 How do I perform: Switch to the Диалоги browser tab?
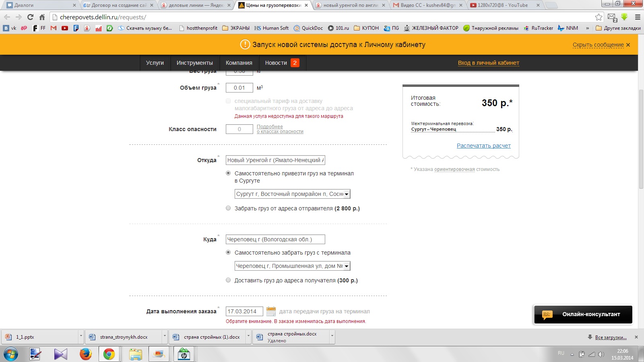point(40,5)
